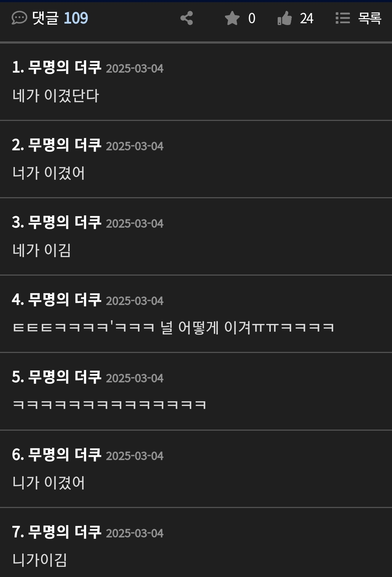Click the 목록 list button
The width and height of the screenshot is (392, 577).
369,18
